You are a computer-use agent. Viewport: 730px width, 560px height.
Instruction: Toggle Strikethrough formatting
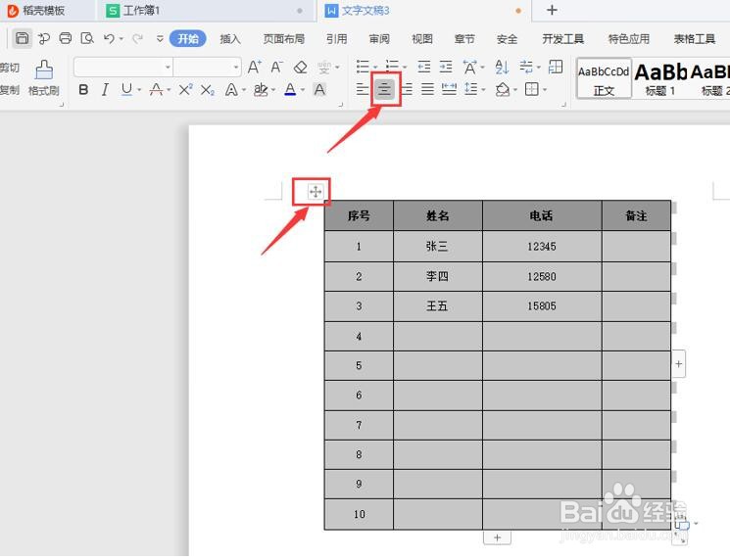pos(156,89)
